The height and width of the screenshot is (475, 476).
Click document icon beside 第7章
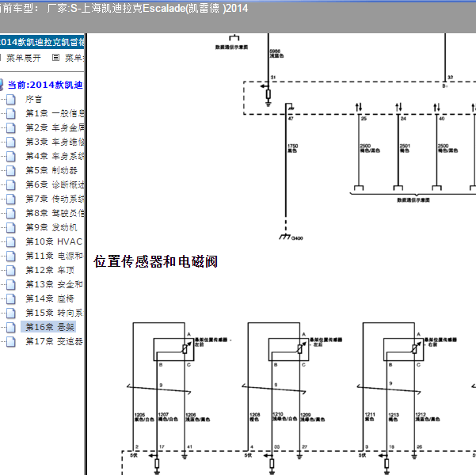[11, 199]
